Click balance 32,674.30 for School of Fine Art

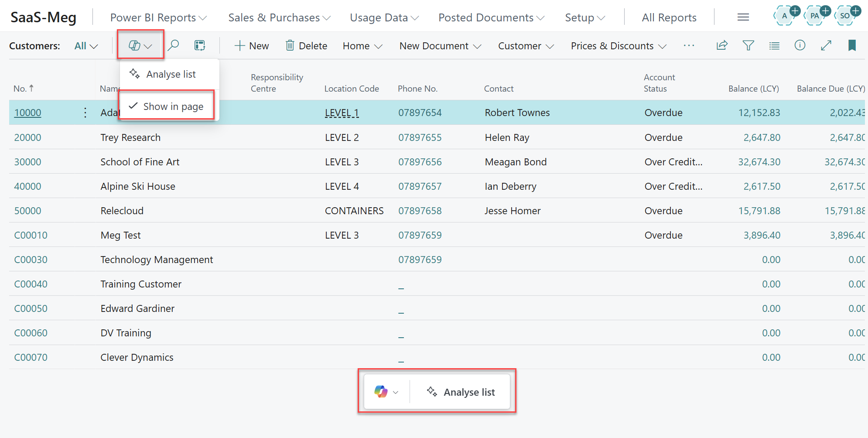[x=759, y=162]
